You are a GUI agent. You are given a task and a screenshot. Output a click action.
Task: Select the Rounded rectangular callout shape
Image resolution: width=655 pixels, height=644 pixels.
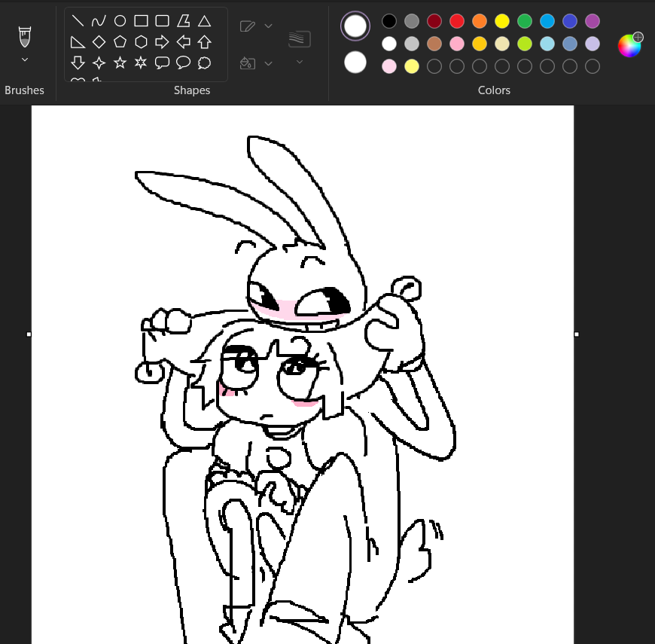(x=162, y=63)
